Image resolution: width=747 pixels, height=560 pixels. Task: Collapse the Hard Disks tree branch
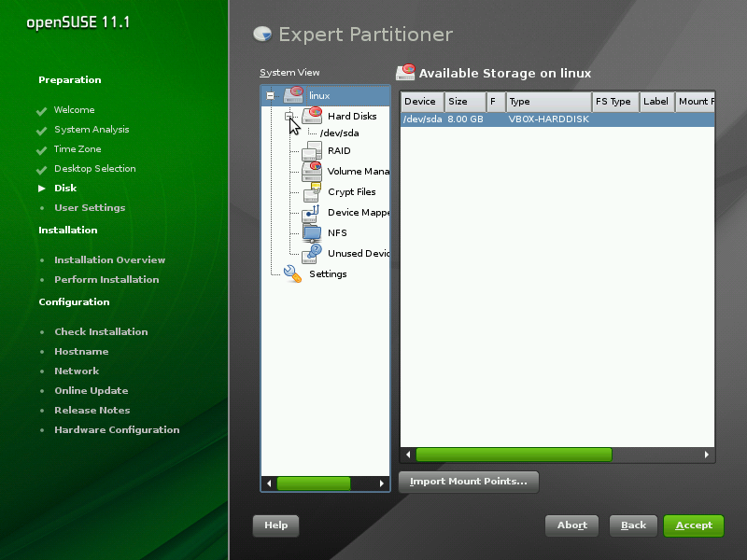[289, 117]
